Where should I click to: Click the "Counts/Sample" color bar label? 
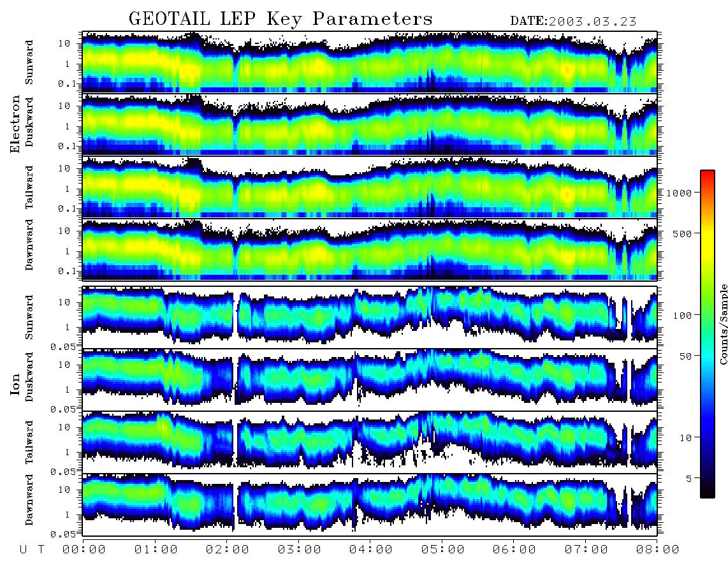[723, 324]
